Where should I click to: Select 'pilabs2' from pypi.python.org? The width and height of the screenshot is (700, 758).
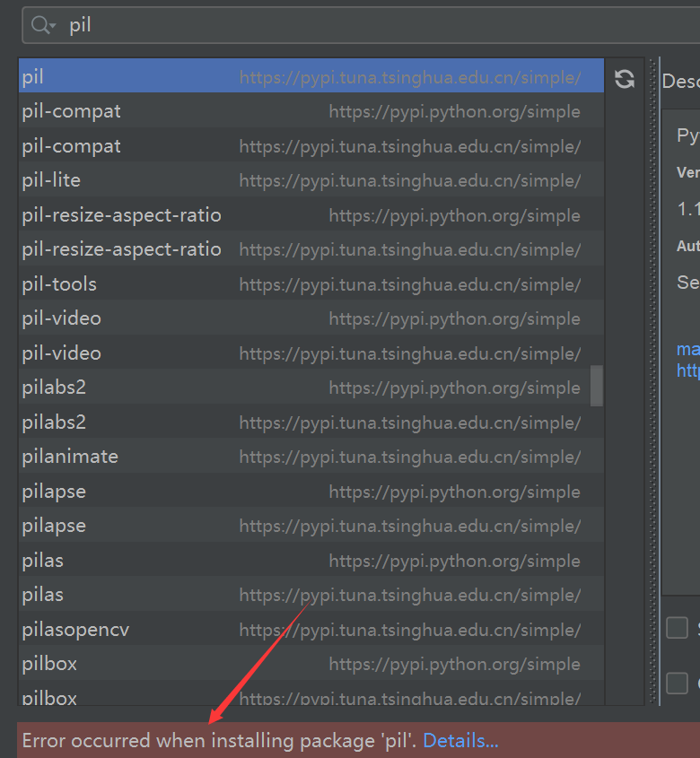click(x=311, y=388)
